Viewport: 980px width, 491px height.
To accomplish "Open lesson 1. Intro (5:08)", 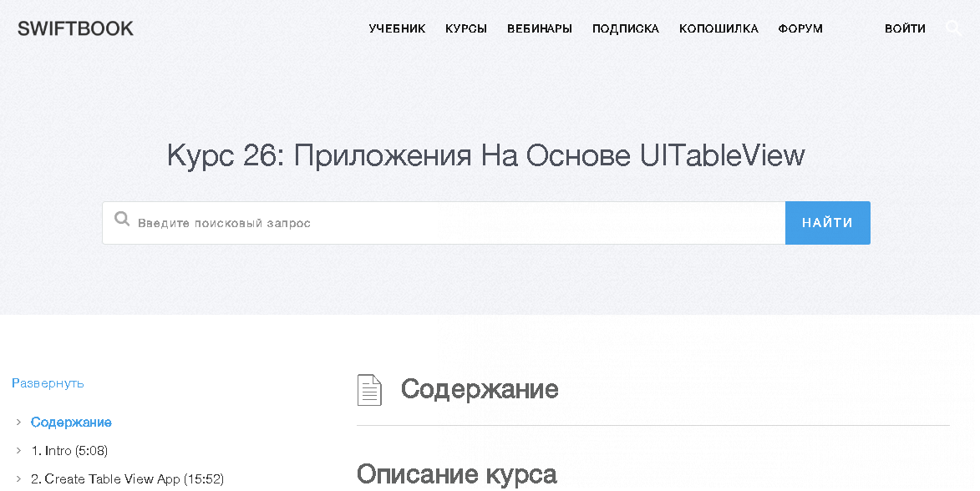I will click(x=69, y=451).
